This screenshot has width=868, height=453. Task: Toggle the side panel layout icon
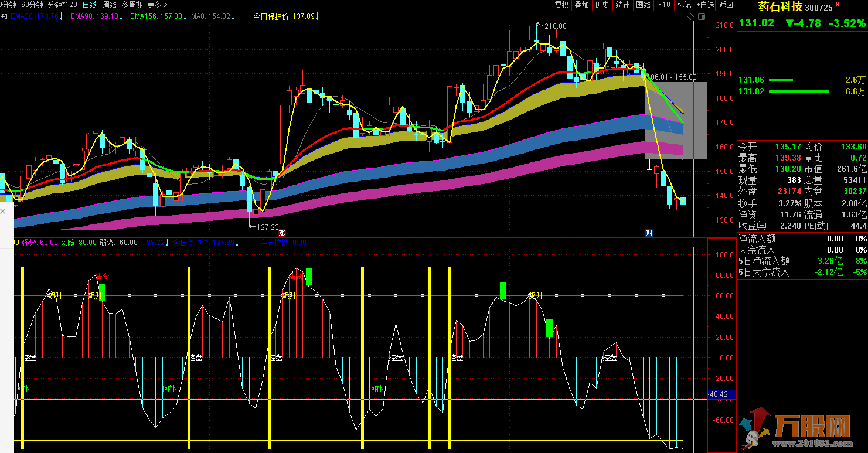tap(702, 17)
